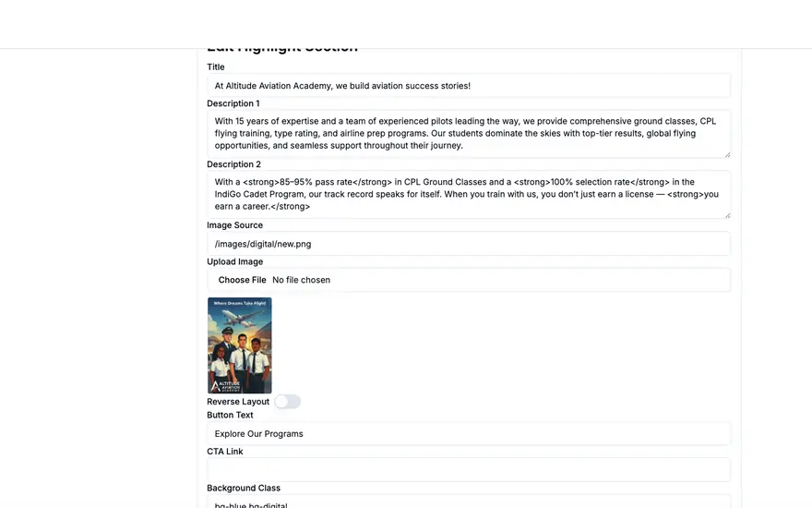This screenshot has height=508, width=812.
Task: Click the Choose File button
Action: pos(242,280)
